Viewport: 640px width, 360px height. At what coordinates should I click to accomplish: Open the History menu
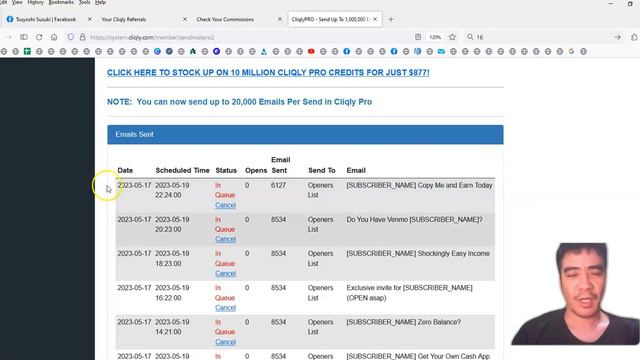click(x=36, y=2)
